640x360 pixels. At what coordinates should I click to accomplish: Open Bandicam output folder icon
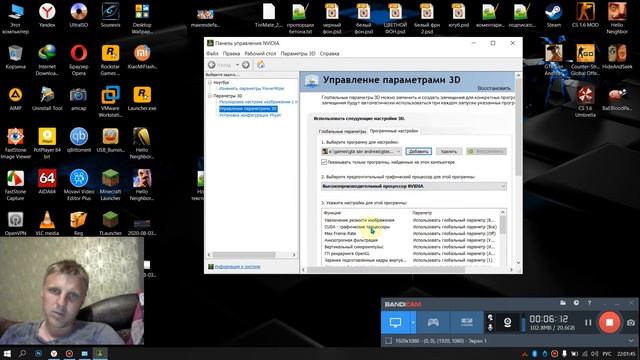point(563,303)
